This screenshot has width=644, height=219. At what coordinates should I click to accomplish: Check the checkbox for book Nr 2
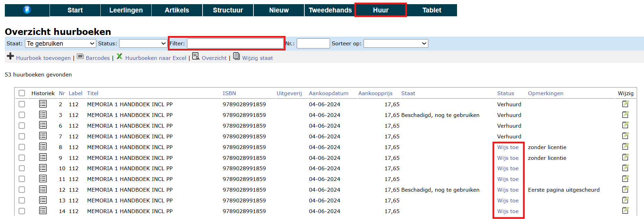point(22,104)
